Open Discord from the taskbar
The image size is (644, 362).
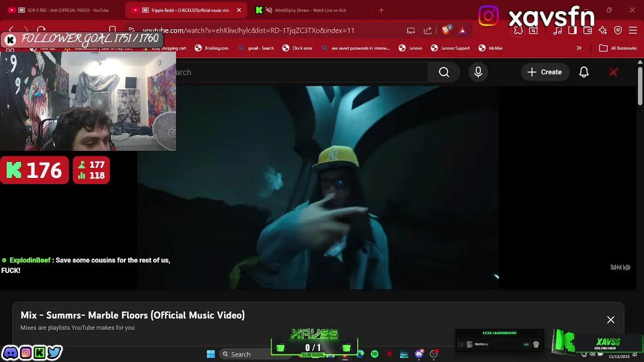(419, 354)
